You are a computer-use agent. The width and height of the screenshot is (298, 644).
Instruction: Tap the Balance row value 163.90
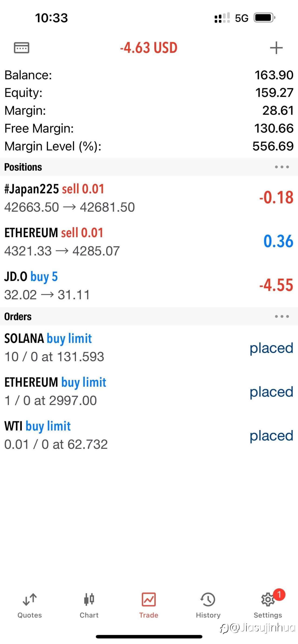coord(274,75)
